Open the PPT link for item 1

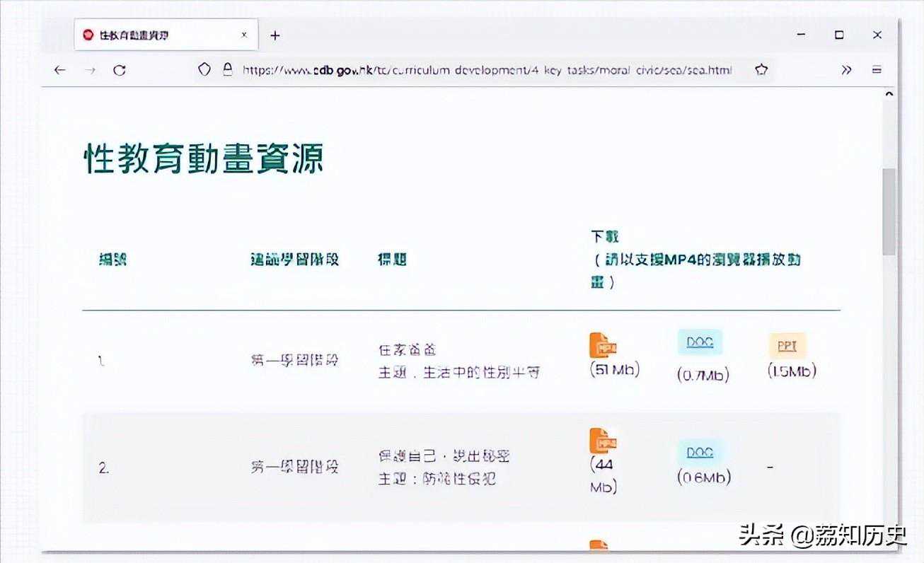[x=787, y=346]
